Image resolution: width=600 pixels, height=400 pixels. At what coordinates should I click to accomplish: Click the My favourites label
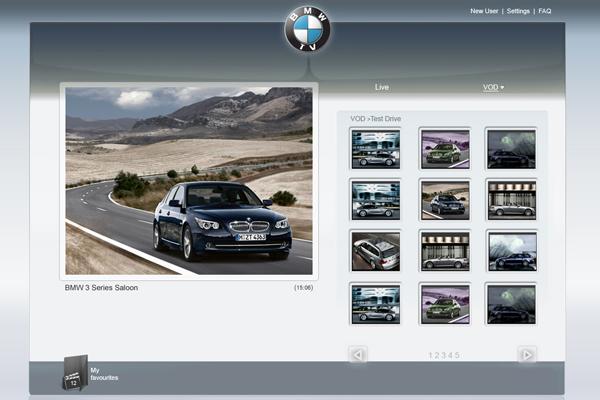point(104,374)
